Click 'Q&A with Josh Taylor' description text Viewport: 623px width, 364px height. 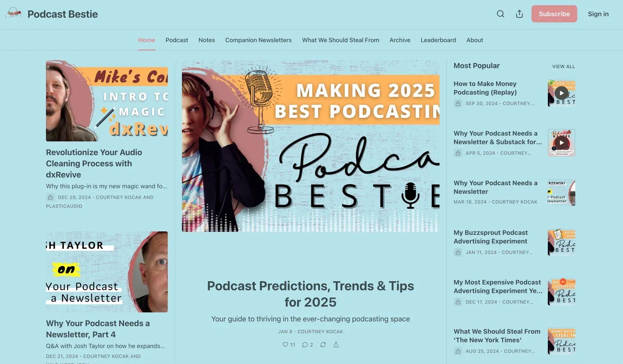[x=105, y=346]
